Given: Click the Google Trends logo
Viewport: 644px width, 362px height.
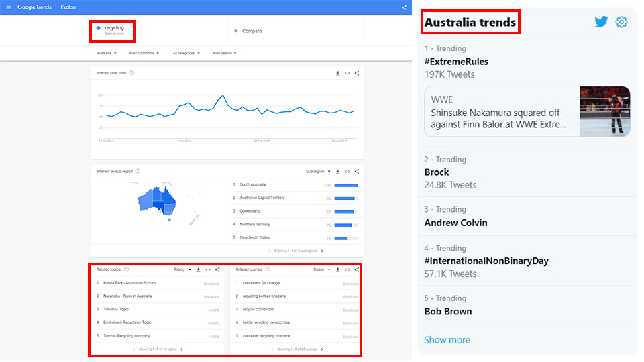Looking at the screenshot, I should coord(34,7).
